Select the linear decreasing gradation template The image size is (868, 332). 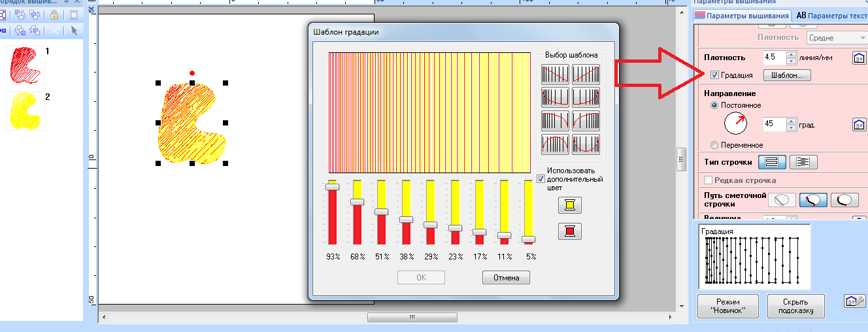(555, 74)
